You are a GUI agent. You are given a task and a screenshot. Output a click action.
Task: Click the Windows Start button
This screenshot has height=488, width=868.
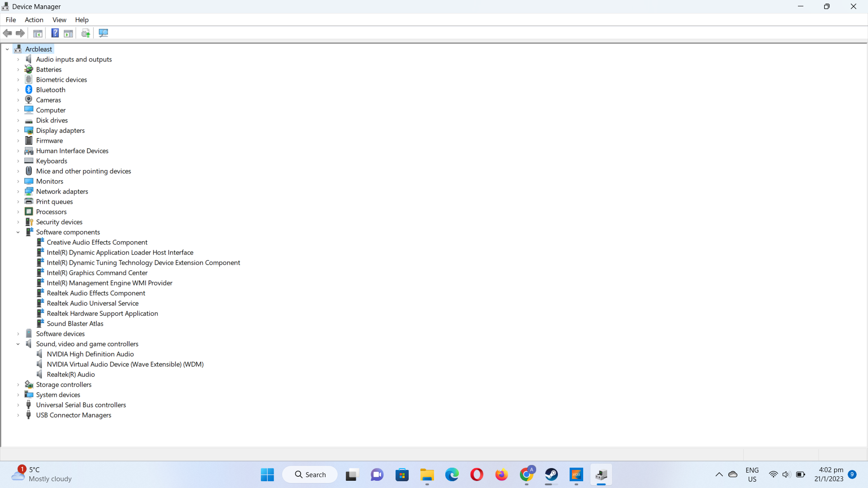click(267, 474)
